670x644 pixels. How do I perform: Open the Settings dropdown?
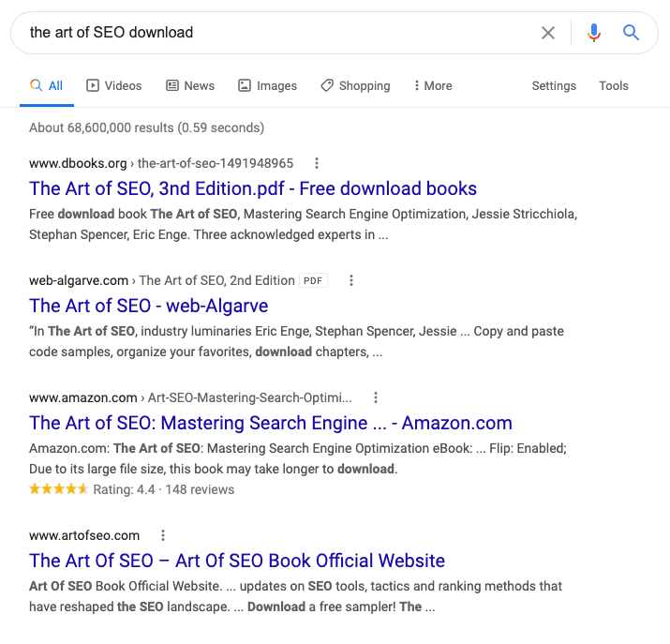click(554, 86)
